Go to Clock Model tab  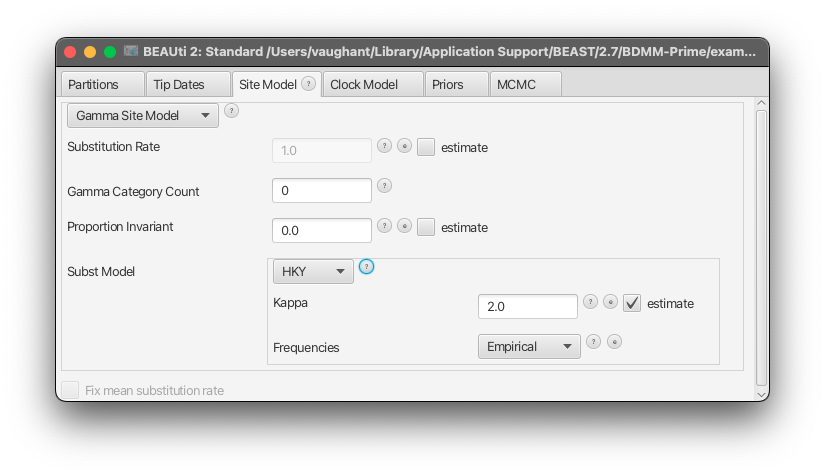pyautogui.click(x=373, y=84)
